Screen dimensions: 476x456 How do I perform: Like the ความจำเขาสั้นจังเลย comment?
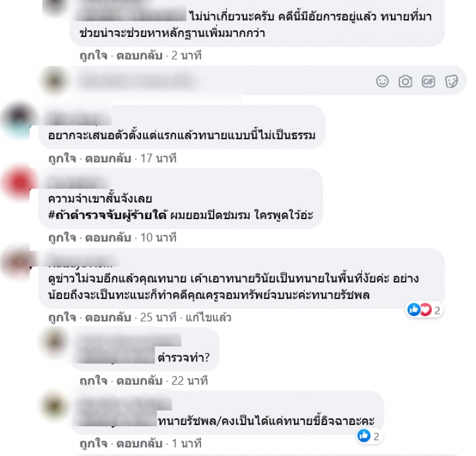(62, 238)
